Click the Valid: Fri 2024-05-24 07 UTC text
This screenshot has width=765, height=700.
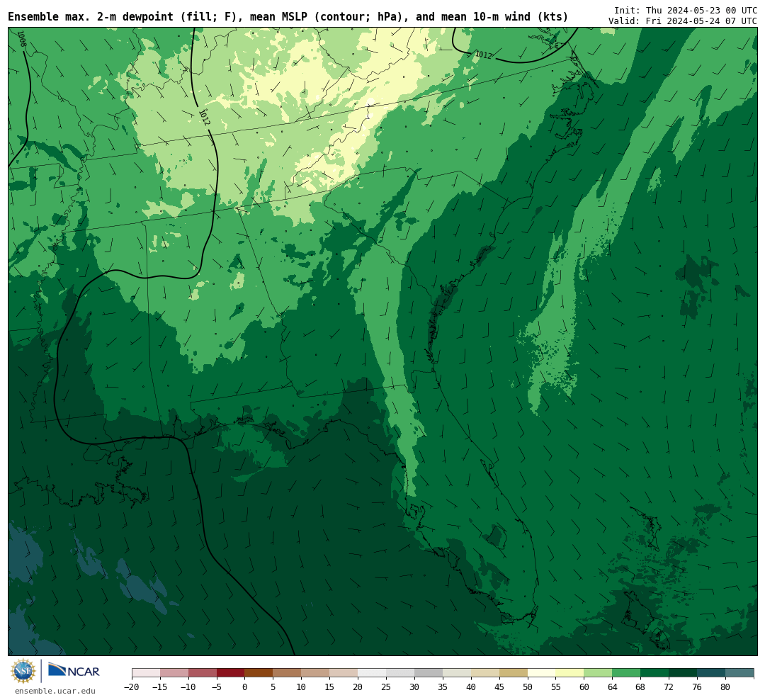point(683,21)
